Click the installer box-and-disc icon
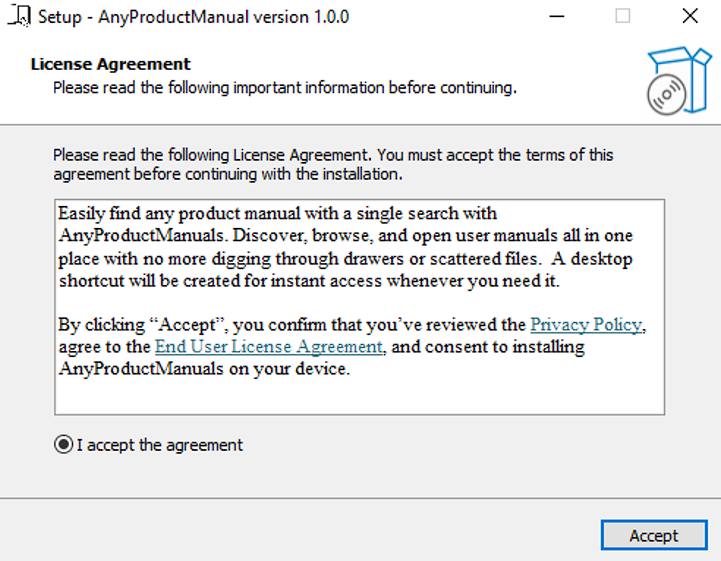This screenshot has height=561, width=721. (678, 80)
